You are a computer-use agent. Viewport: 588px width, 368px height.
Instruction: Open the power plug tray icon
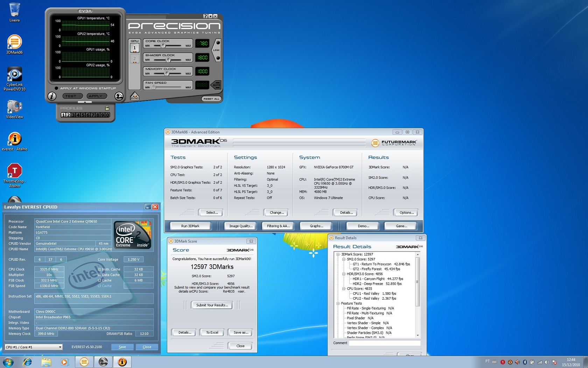[532, 362]
